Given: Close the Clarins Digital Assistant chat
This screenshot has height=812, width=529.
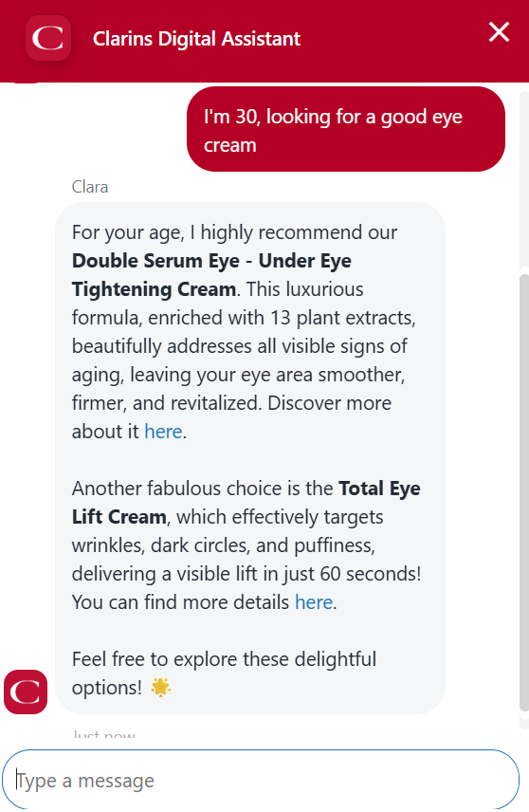Looking at the screenshot, I should pos(499,32).
